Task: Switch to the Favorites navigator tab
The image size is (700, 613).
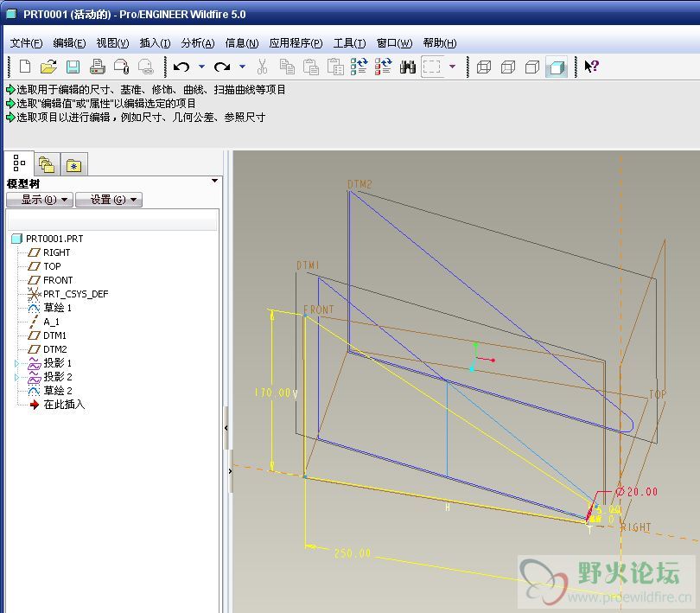Action: point(73,164)
